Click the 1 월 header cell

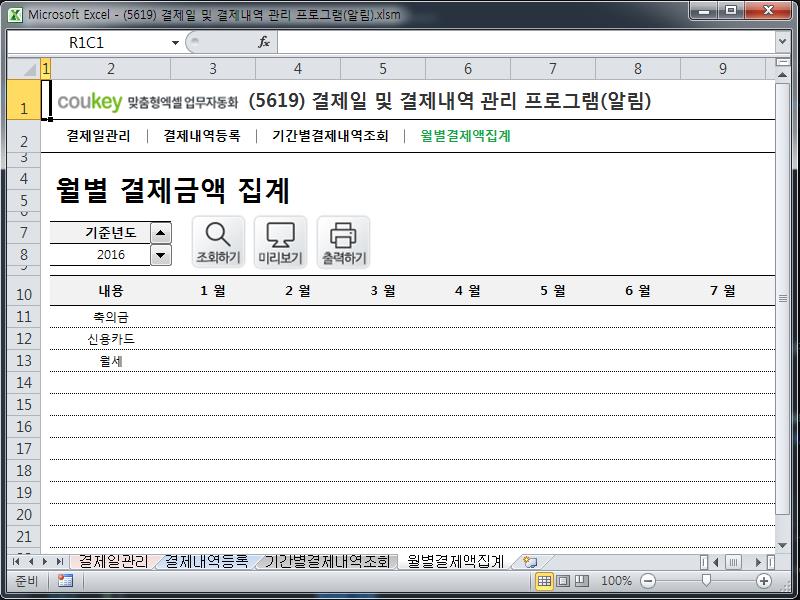coord(213,291)
